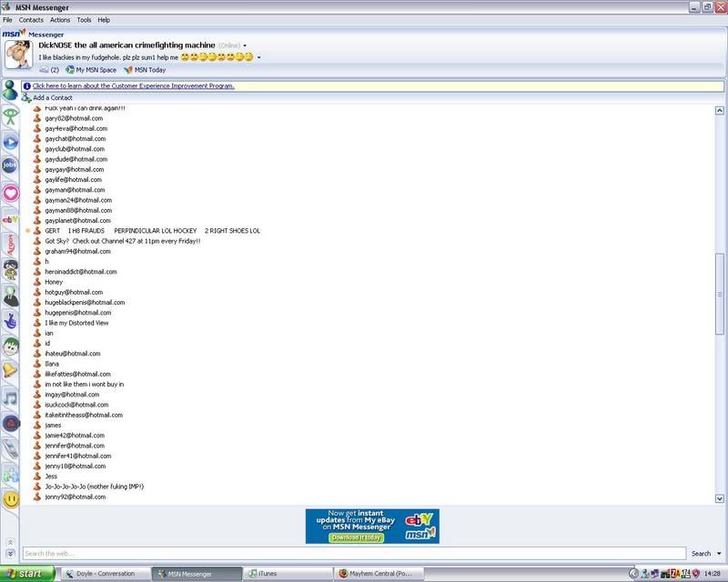728x582 pixels.
Task: Open the man-in-suit sidebar tab
Action: pyautogui.click(x=10, y=296)
